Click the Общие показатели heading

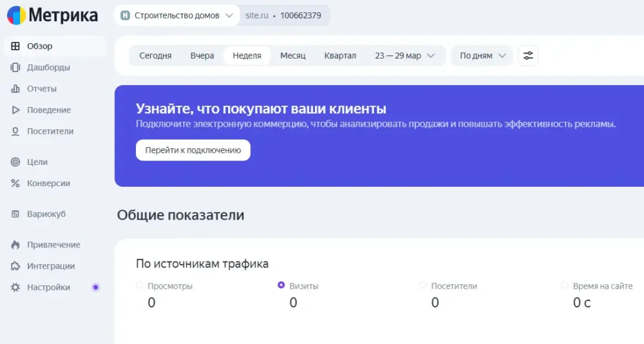pos(181,215)
